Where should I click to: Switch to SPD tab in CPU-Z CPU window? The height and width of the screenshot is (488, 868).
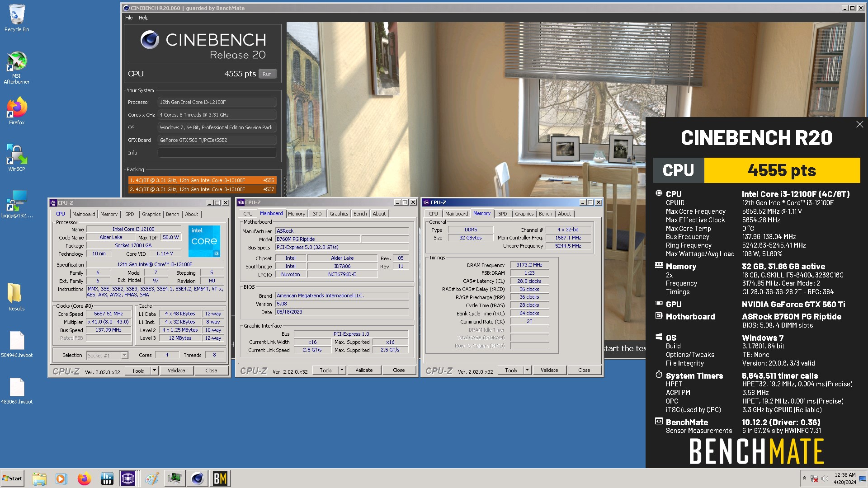point(130,214)
